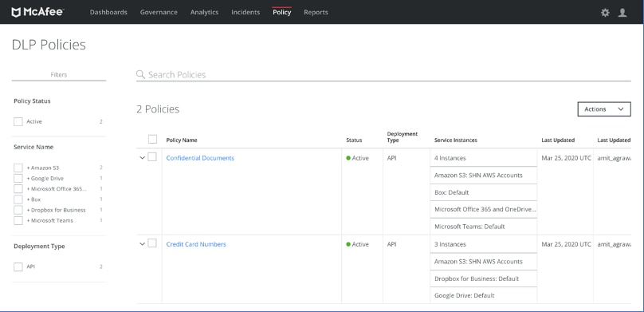Open the Confidential Documents policy link

200,158
